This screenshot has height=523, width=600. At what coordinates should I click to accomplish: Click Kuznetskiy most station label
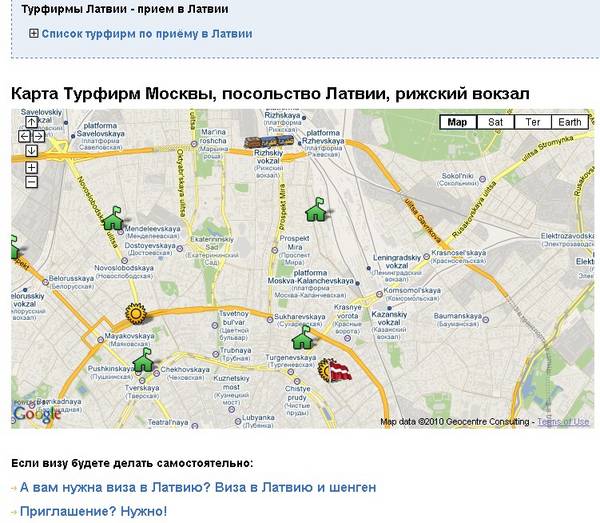231,391
